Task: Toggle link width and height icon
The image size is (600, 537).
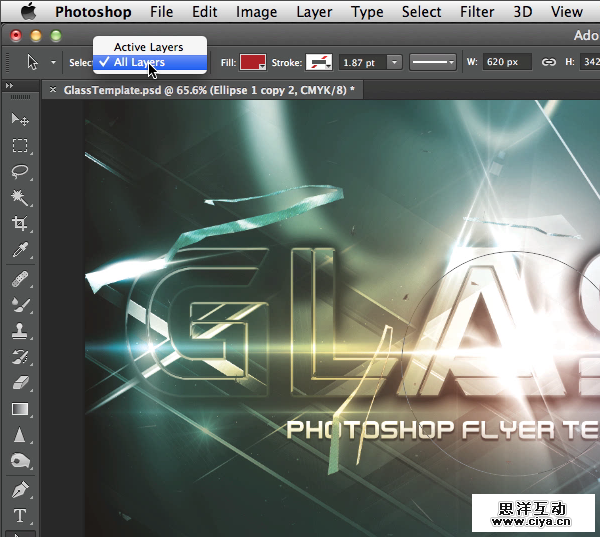Action: click(548, 62)
